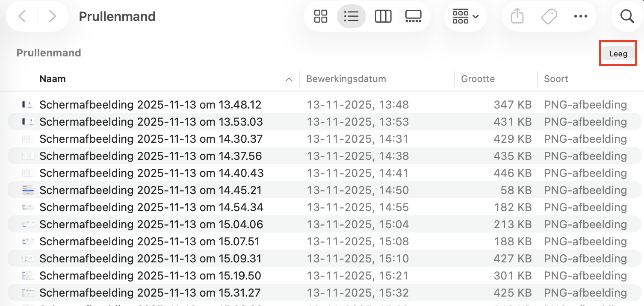Switch to icon grid view

click(x=320, y=16)
